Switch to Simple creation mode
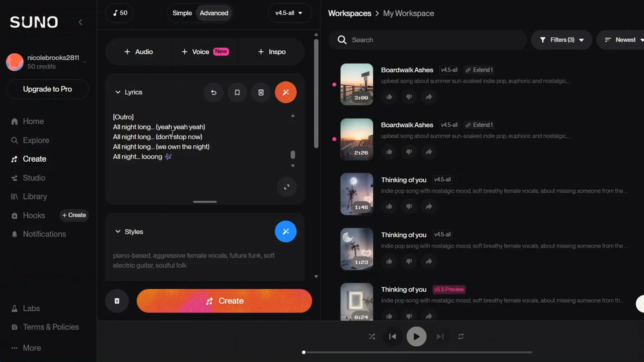Image resolution: width=644 pixels, height=362 pixels. pos(182,13)
